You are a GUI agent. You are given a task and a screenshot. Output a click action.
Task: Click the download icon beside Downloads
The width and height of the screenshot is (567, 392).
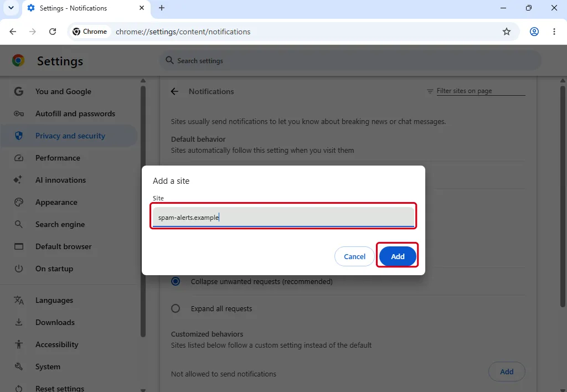point(18,322)
